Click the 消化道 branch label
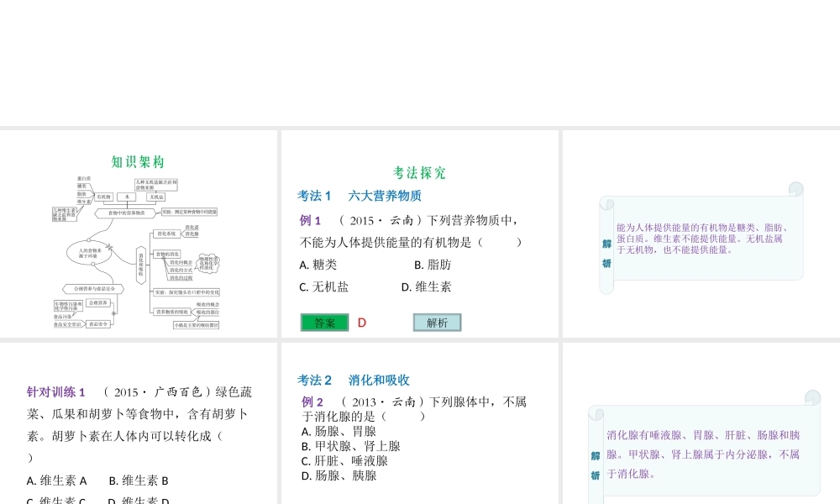The height and width of the screenshot is (504, 840). tap(192, 228)
